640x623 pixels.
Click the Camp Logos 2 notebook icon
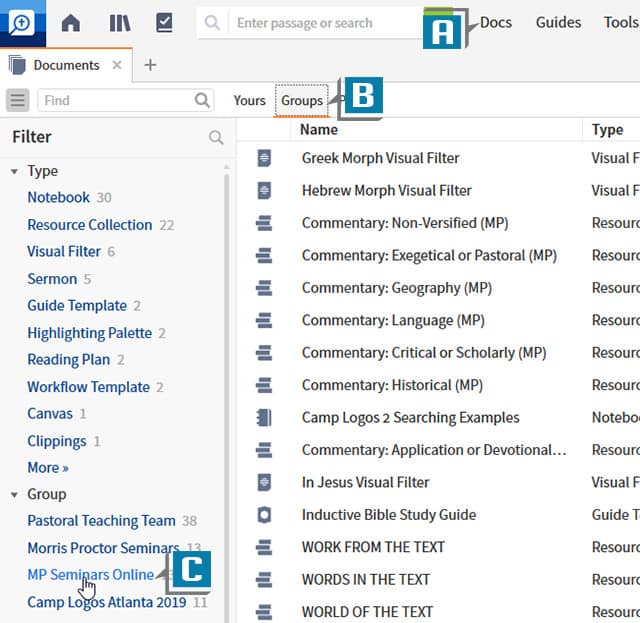click(264, 417)
